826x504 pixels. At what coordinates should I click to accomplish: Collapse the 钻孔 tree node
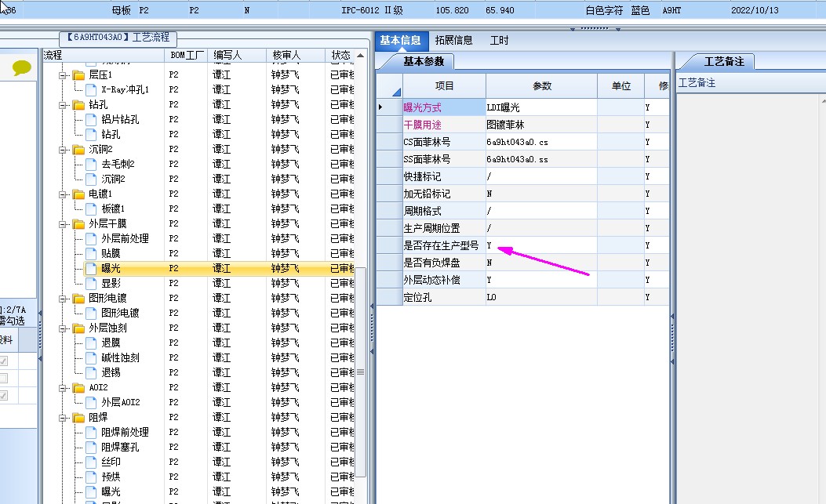click(x=62, y=105)
